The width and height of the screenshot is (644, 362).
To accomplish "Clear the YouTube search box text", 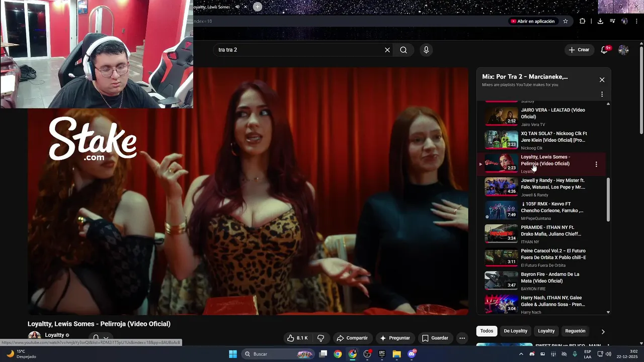I will click(387, 50).
